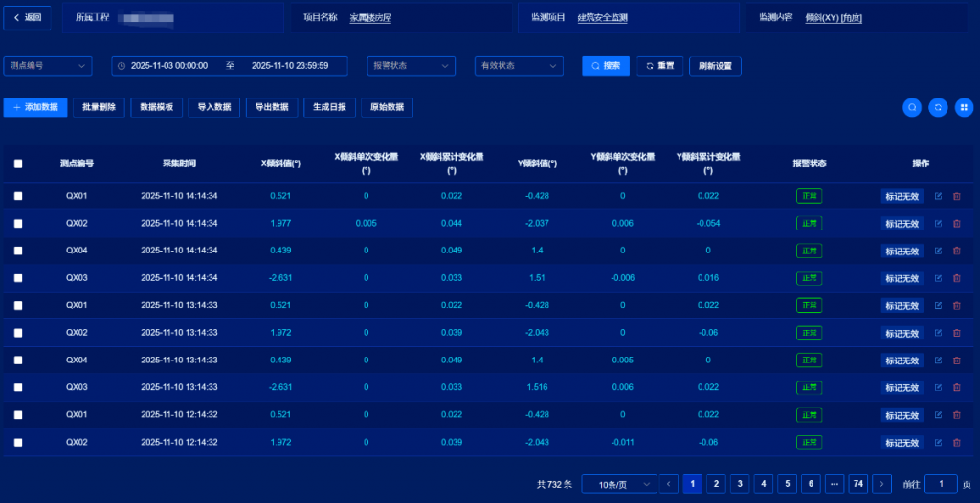Click the 重置 reset button

tap(660, 66)
